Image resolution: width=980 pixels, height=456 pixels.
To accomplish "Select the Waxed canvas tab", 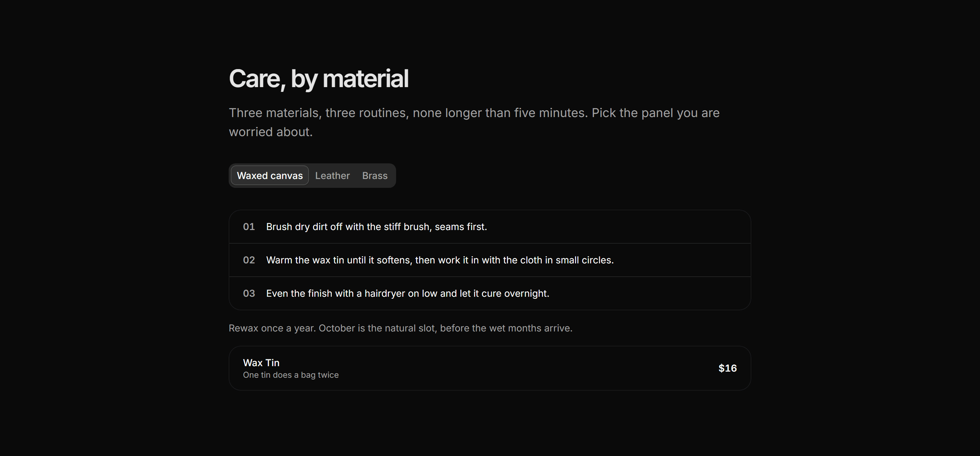I will (x=270, y=175).
